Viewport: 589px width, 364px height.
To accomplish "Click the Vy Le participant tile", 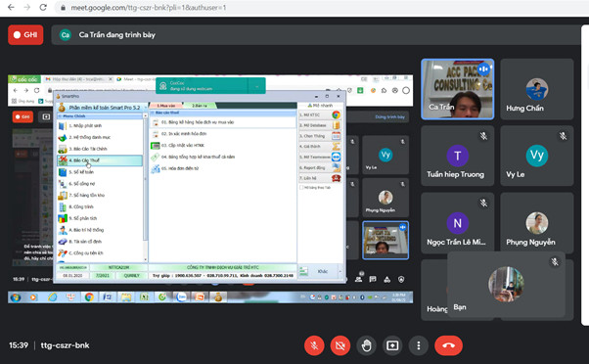I will click(x=537, y=156).
